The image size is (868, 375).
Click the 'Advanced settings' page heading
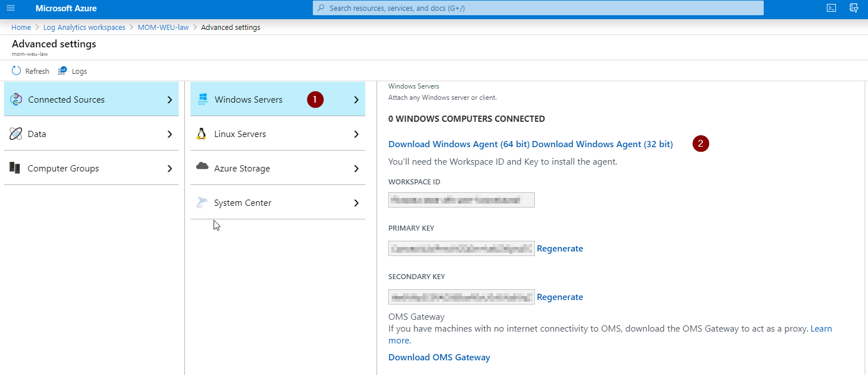coord(54,44)
